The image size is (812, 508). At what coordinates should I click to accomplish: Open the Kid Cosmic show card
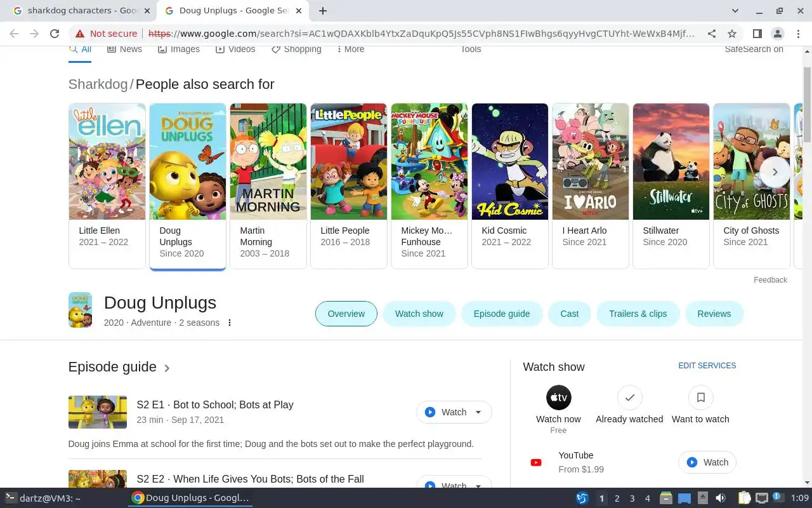coord(510,186)
